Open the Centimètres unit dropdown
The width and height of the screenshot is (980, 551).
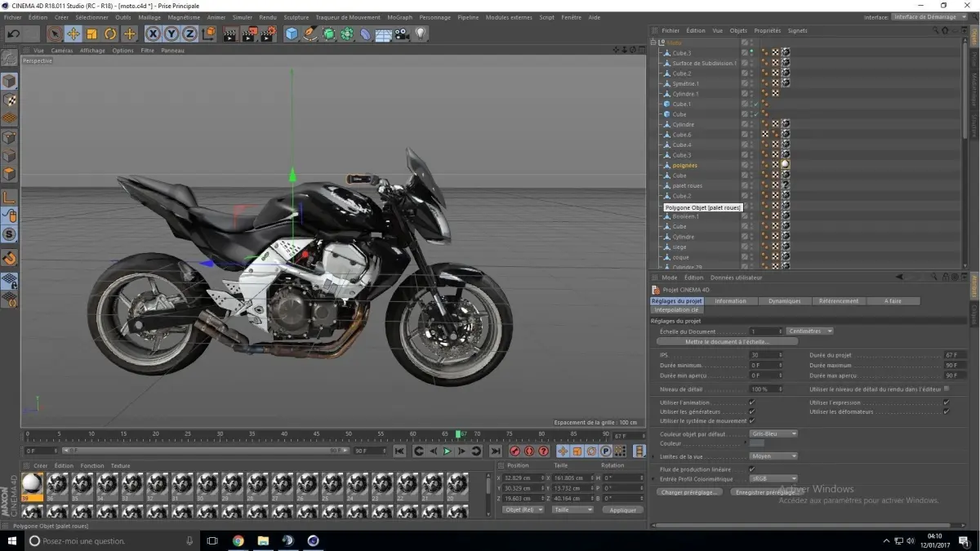click(810, 331)
